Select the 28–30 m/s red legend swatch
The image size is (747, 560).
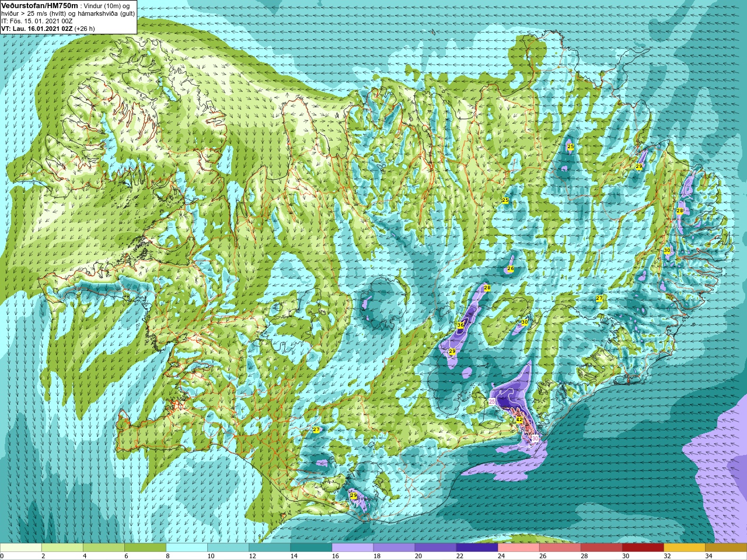[602, 548]
